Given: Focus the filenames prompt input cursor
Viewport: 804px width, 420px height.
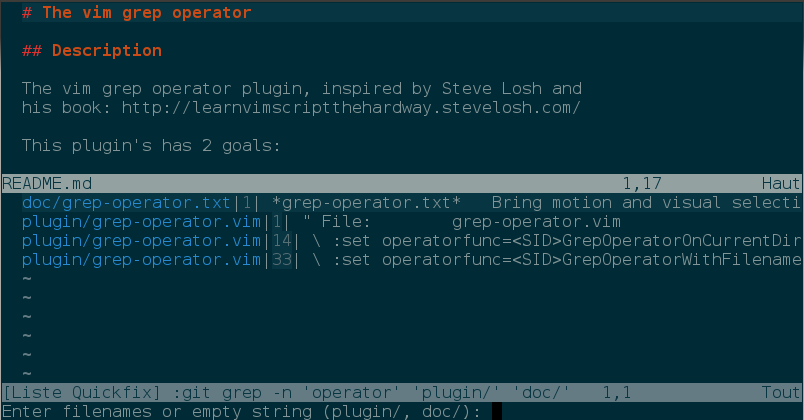Looking at the screenshot, I should pyautogui.click(x=497, y=411).
